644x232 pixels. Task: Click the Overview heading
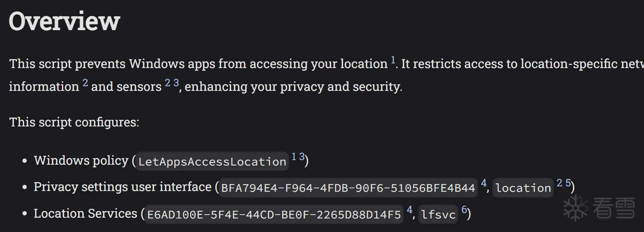[64, 21]
